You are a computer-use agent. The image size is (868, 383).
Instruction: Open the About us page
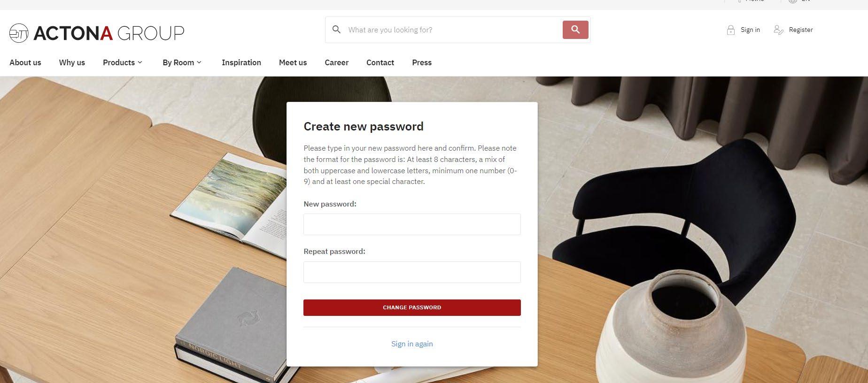25,62
